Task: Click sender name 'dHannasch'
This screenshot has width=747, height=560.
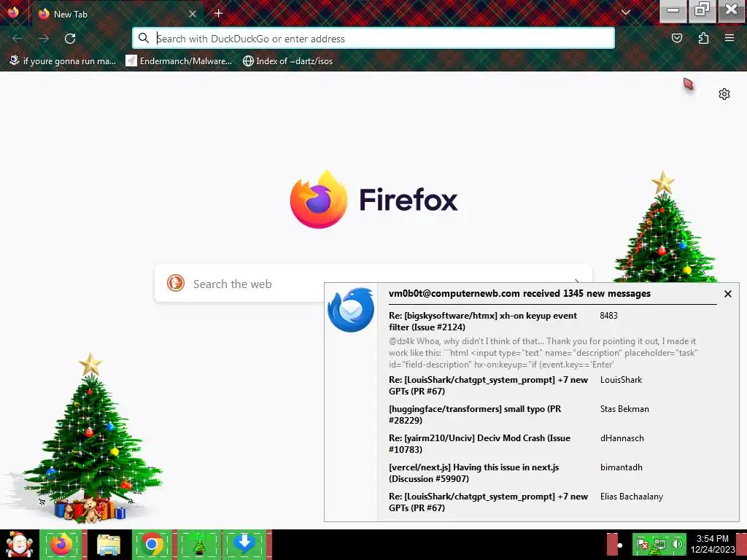Action: coord(622,438)
